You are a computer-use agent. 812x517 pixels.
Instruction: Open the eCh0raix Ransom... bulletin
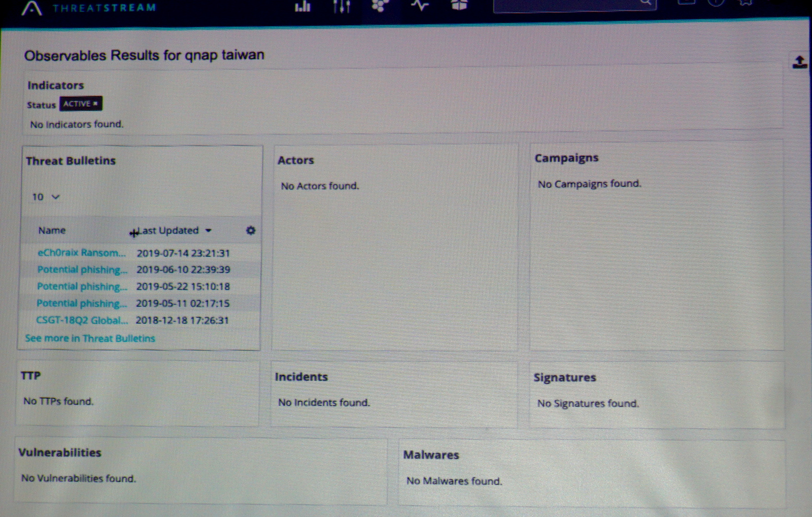click(x=82, y=253)
